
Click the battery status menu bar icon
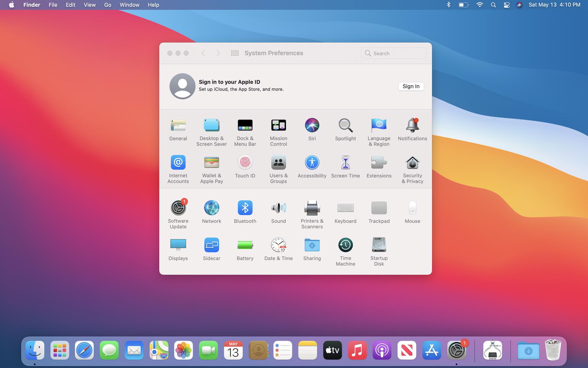463,5
